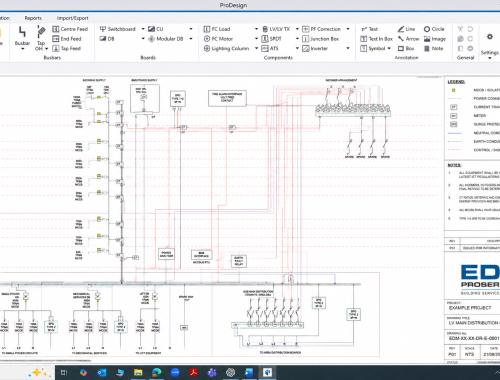Expand the Busbar dropdown arrow
This screenshot has height=380, width=500.
[23, 49]
